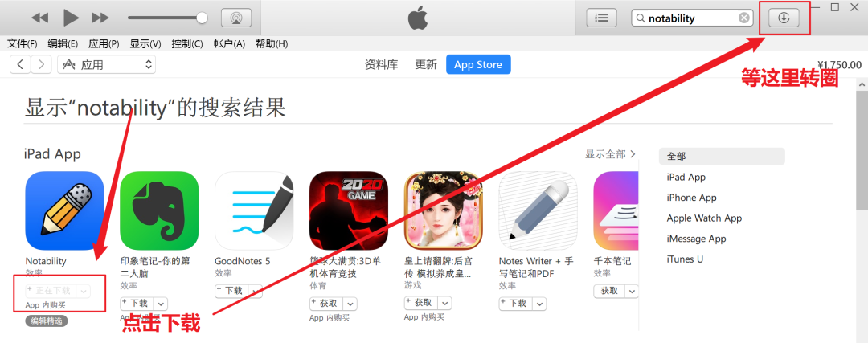
Task: Filter results by iPhone App
Action: click(x=691, y=198)
